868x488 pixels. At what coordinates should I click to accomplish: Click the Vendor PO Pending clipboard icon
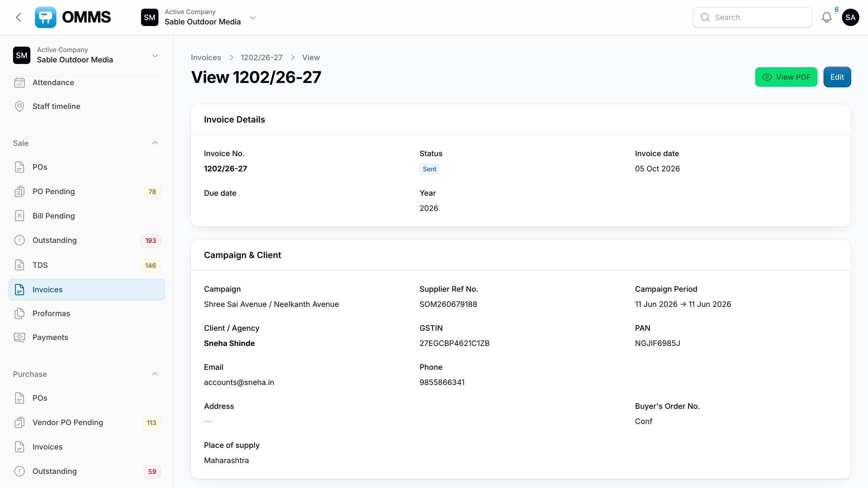pyautogui.click(x=20, y=423)
